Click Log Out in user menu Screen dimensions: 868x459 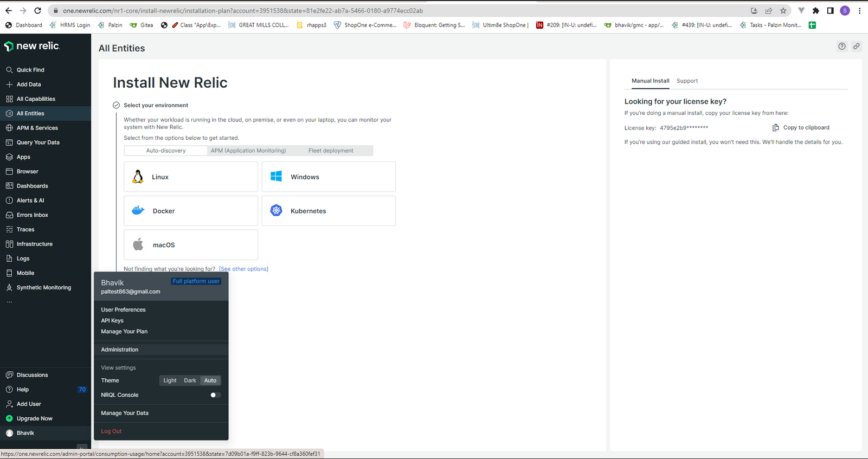(111, 431)
